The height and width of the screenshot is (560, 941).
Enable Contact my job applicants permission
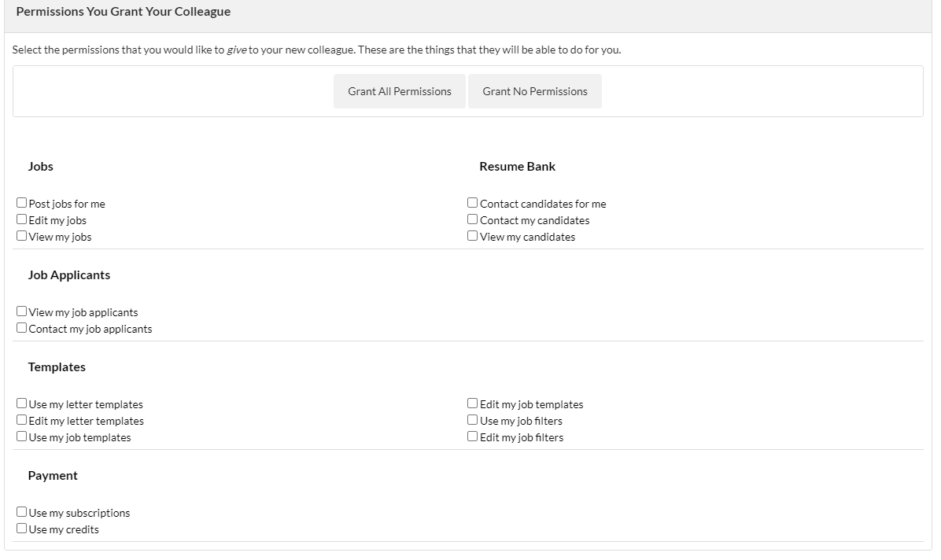point(22,328)
